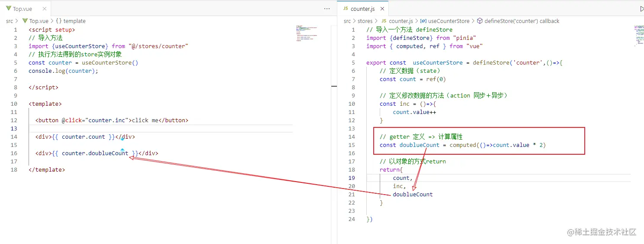Switch to the Top.vue editor tab
The height and width of the screenshot is (244, 644).
tap(25, 8)
